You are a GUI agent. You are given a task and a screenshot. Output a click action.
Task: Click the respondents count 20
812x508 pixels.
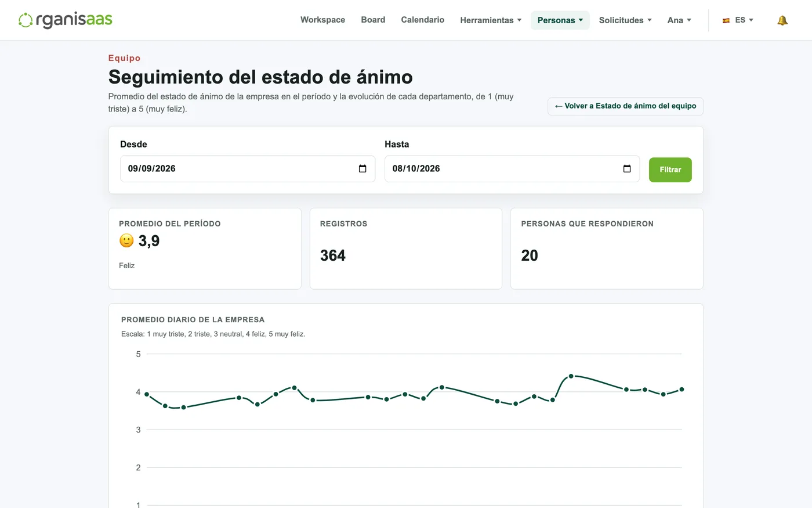pos(530,255)
